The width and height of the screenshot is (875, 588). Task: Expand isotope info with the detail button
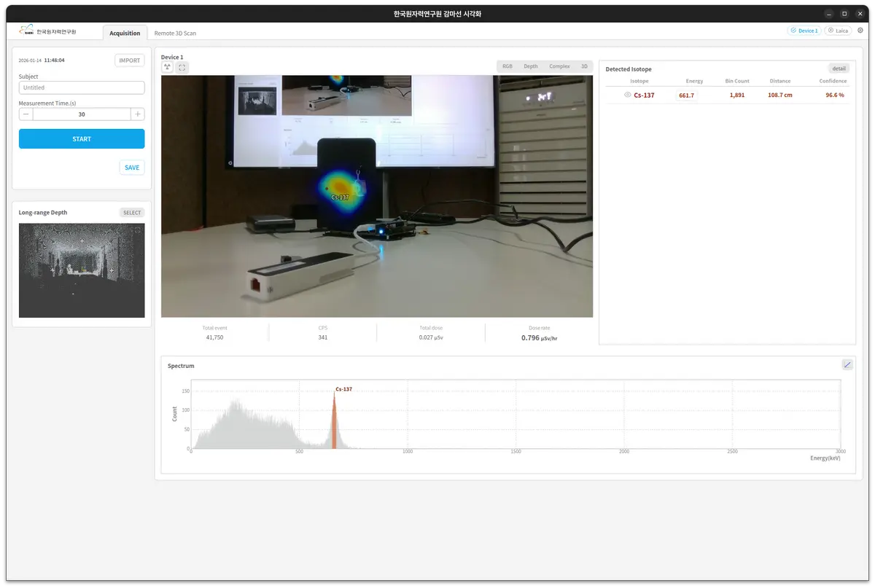(x=839, y=68)
